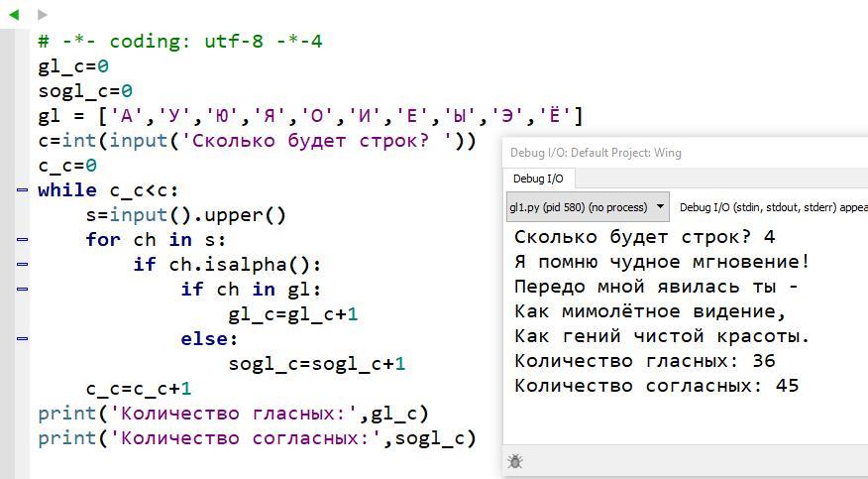Place cursor on the gl vowel list line
The height and width of the screenshot is (479, 868).
(310, 116)
